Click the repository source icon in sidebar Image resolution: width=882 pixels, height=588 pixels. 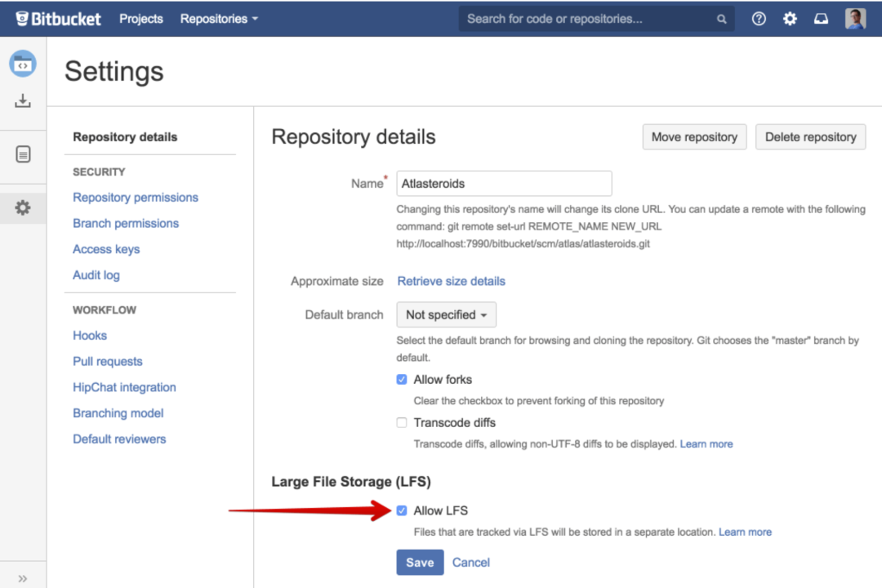coord(23,64)
